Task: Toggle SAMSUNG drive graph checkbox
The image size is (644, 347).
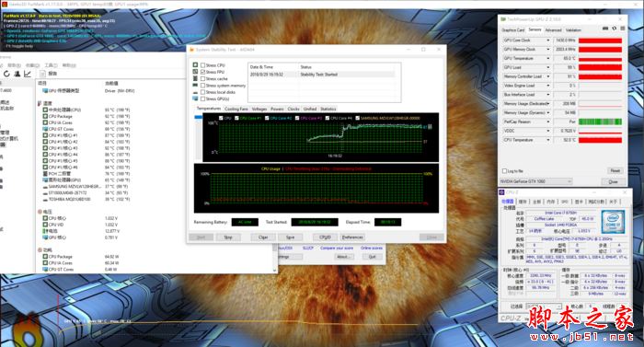Action: pyautogui.click(x=357, y=118)
